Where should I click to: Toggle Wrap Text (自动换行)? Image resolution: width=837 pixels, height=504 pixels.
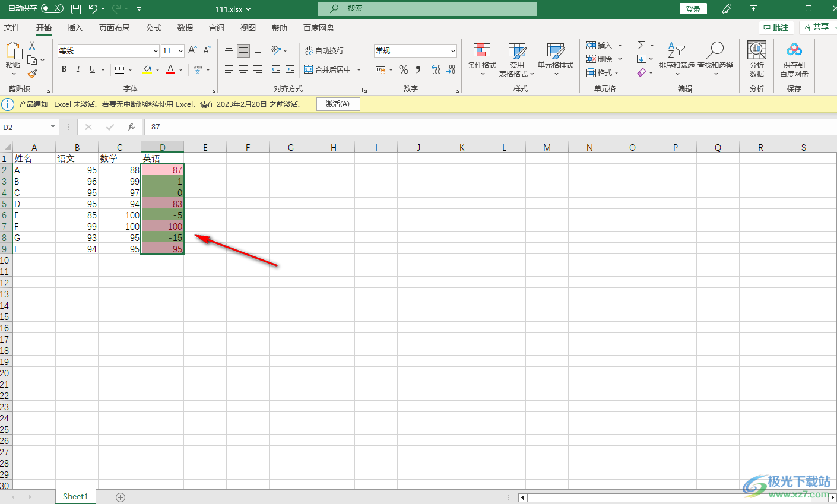pyautogui.click(x=324, y=50)
